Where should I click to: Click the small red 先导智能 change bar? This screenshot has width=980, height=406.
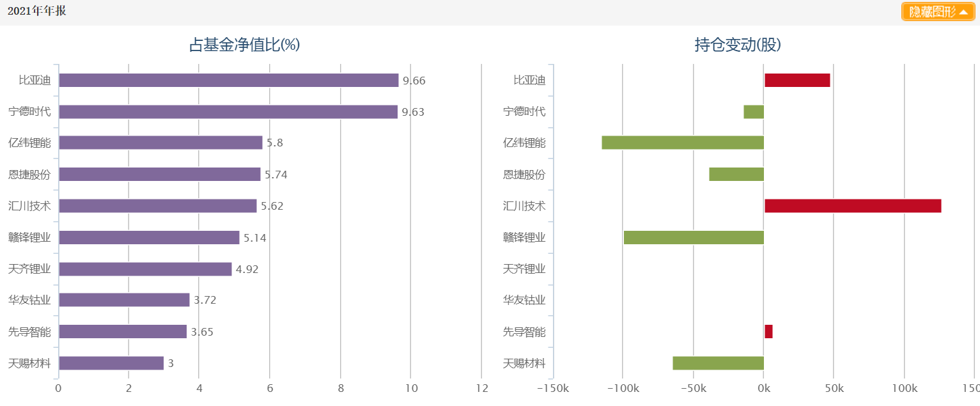tap(768, 331)
